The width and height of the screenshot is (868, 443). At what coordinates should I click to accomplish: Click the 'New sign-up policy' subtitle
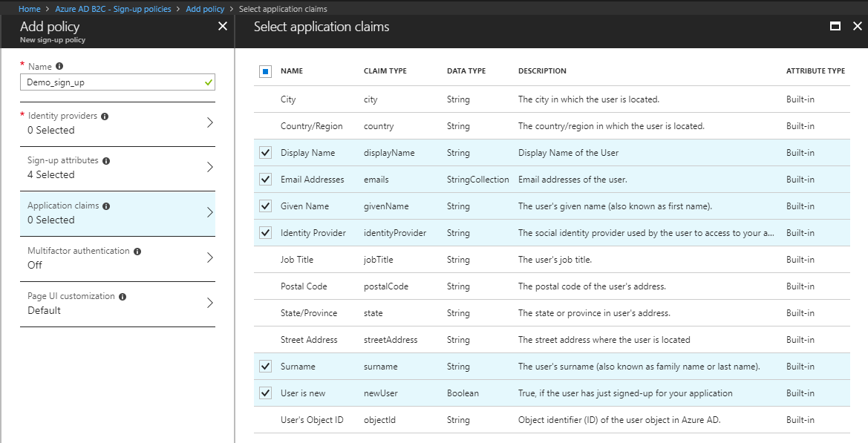point(53,40)
